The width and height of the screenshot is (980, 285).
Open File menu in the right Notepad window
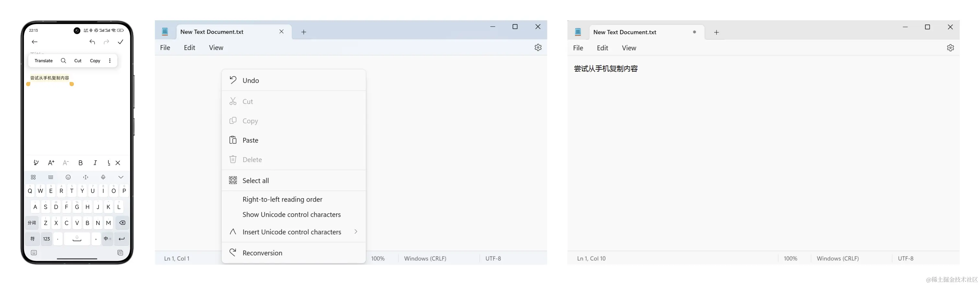pyautogui.click(x=578, y=48)
